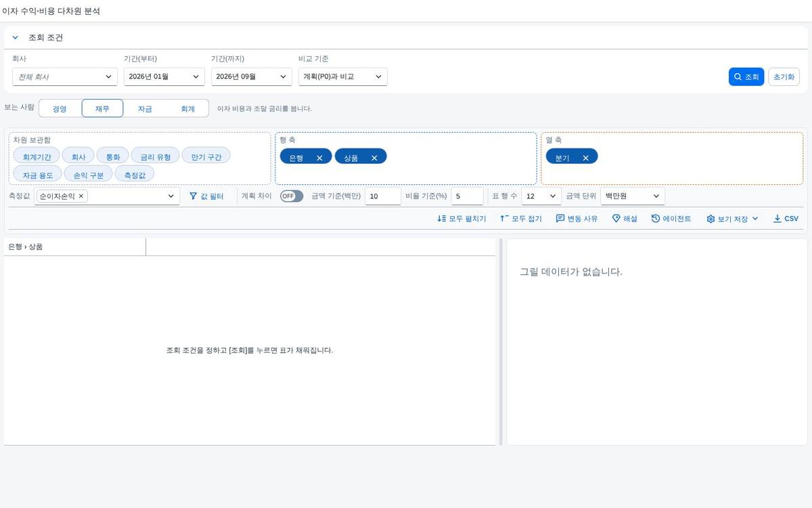This screenshot has height=508, width=812.
Task: Click the splitter between table and chart
Action: (501, 341)
